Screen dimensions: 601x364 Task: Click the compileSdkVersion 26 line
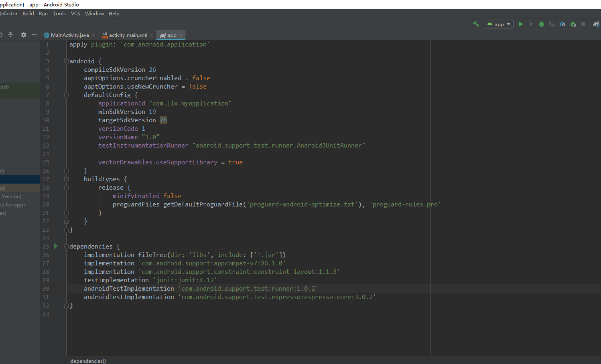(120, 70)
